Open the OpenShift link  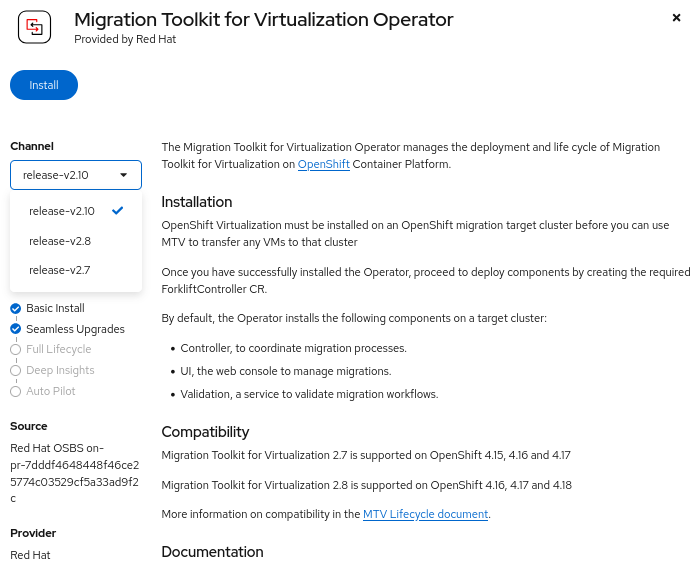[324, 164]
